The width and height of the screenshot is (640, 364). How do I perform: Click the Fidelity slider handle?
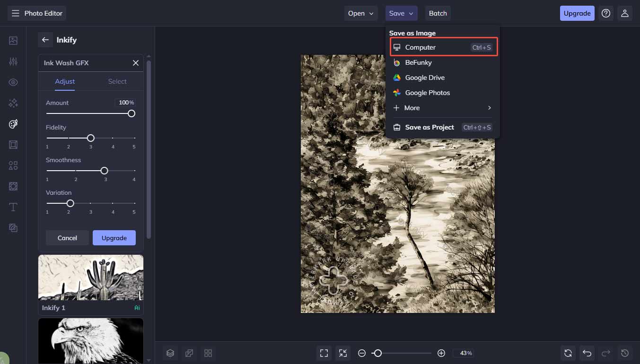click(91, 138)
